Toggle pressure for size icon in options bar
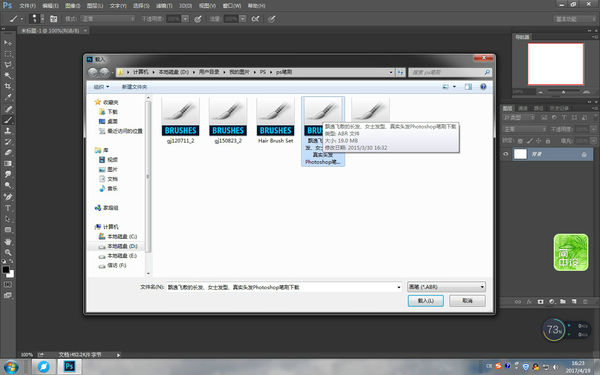 (271, 19)
